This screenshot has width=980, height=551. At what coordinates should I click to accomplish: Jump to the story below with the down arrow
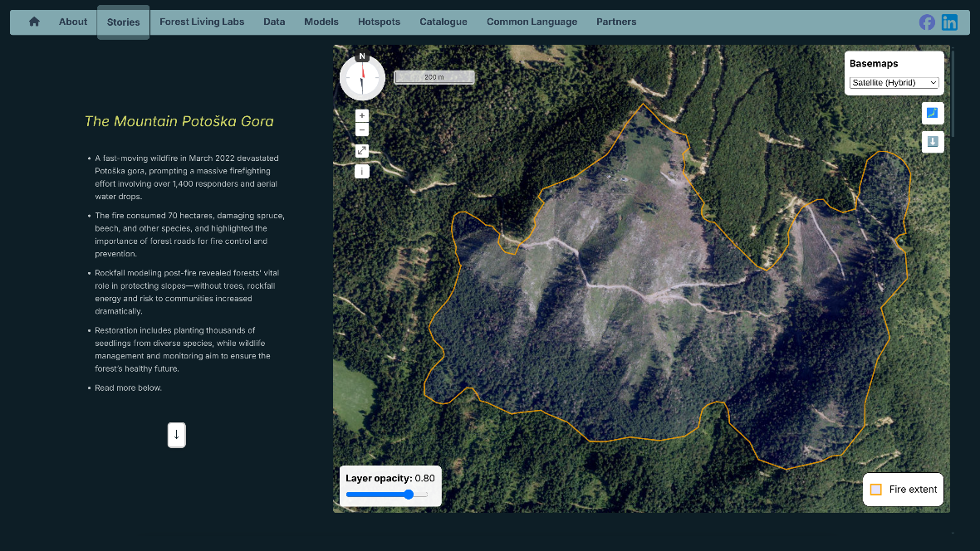coord(177,435)
